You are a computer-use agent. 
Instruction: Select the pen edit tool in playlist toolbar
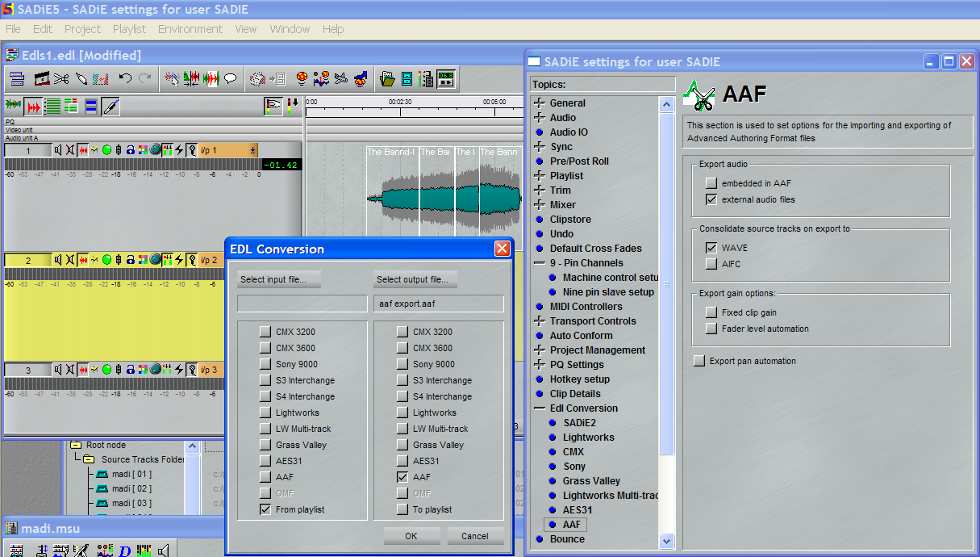111,106
